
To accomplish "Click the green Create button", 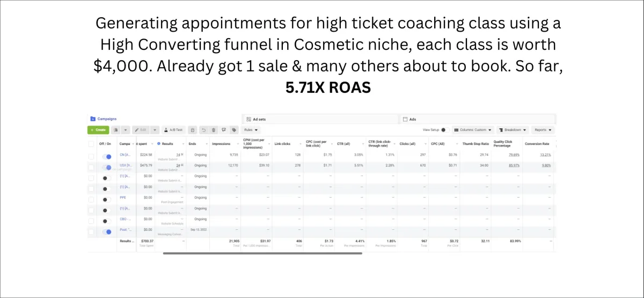I will tap(98, 130).
